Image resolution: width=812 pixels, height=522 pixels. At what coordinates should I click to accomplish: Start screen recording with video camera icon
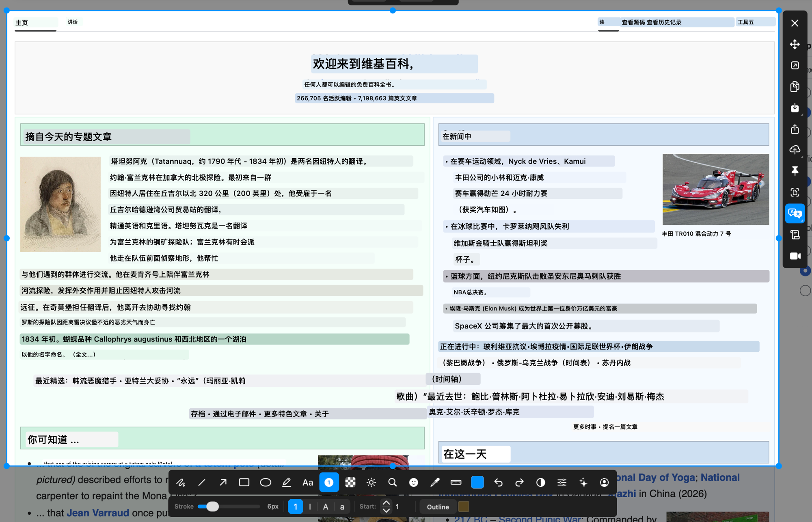[x=795, y=256]
